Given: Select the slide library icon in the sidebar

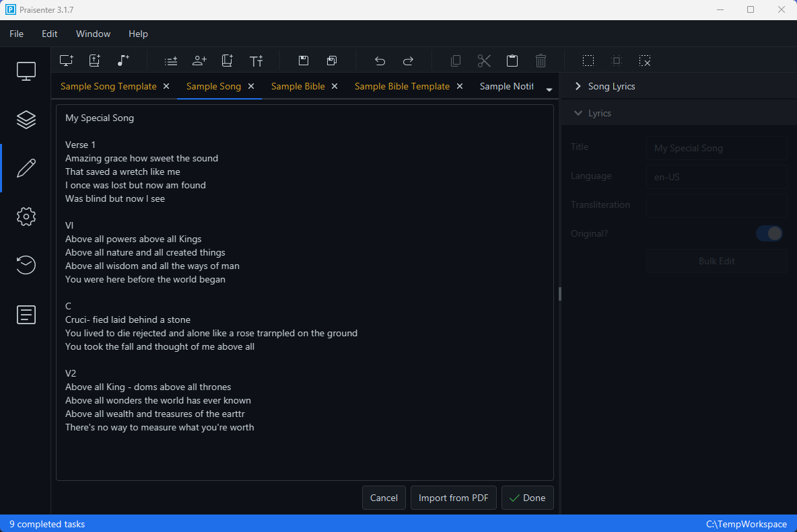Looking at the screenshot, I should click(x=26, y=119).
